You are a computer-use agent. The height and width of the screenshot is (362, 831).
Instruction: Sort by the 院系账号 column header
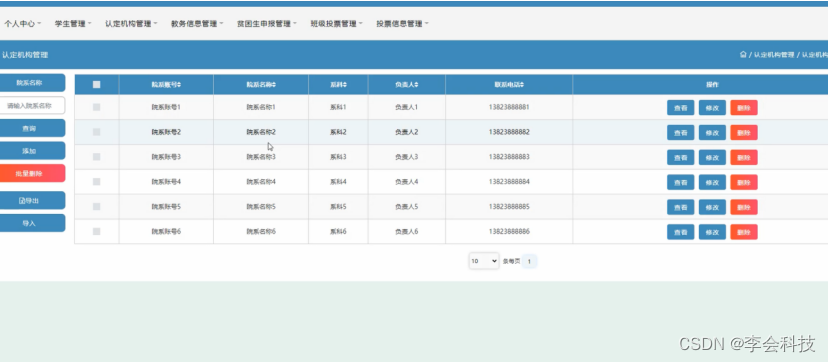[x=166, y=85]
